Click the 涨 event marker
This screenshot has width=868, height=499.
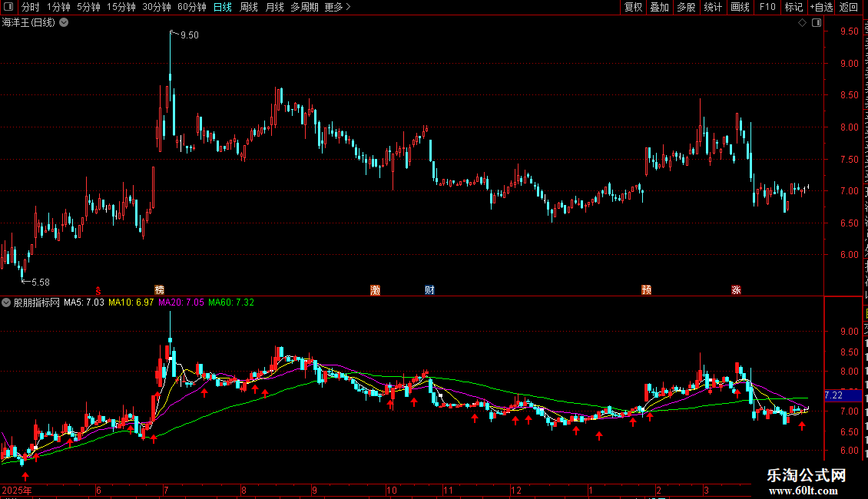pos(736,290)
